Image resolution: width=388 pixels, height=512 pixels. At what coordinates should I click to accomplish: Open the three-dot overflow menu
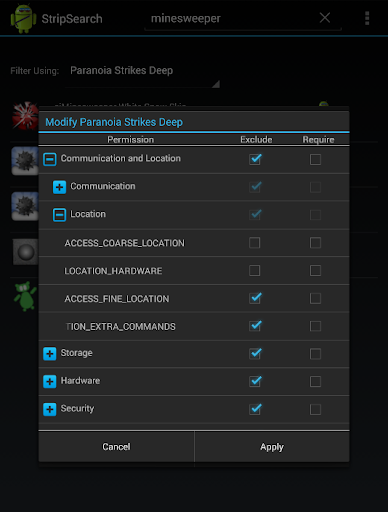tap(367, 18)
